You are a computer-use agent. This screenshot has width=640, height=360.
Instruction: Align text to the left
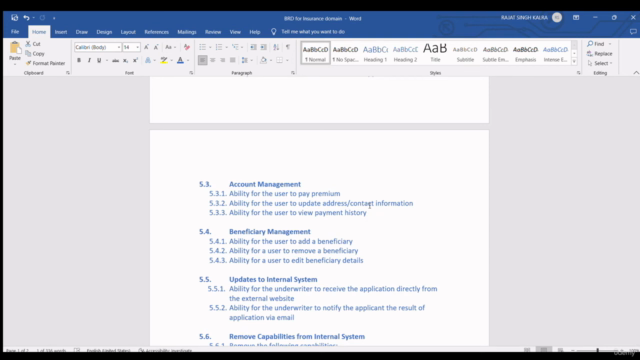(202, 60)
